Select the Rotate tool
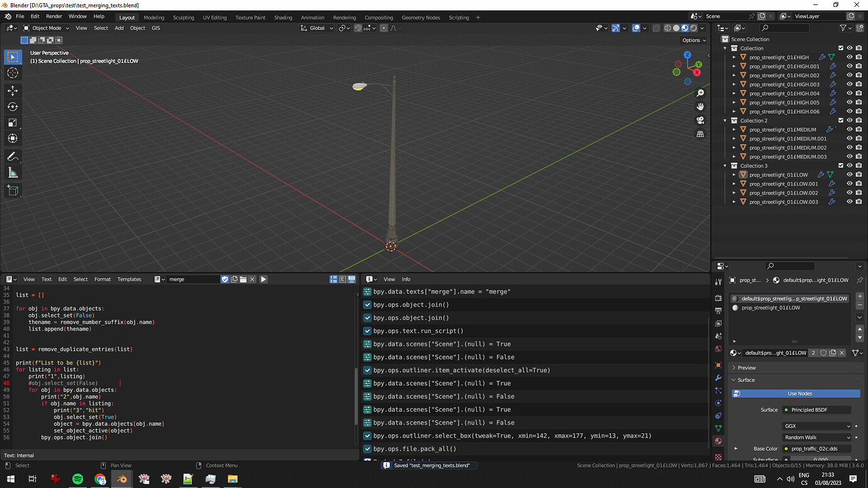868x488 pixels. pyautogui.click(x=13, y=106)
